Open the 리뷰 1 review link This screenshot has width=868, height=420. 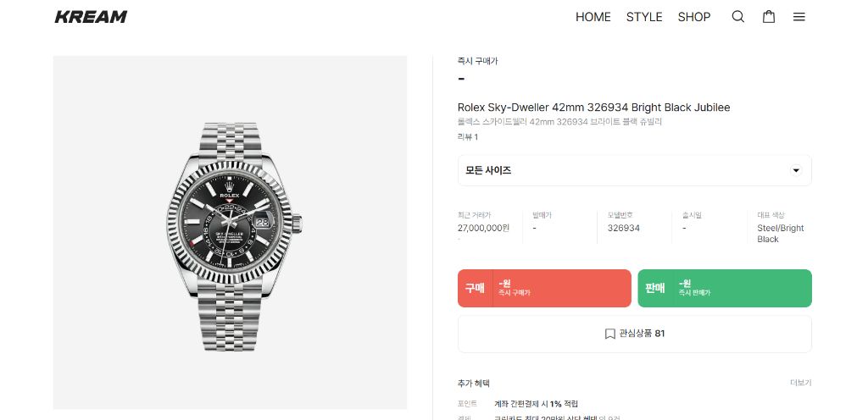click(468, 137)
